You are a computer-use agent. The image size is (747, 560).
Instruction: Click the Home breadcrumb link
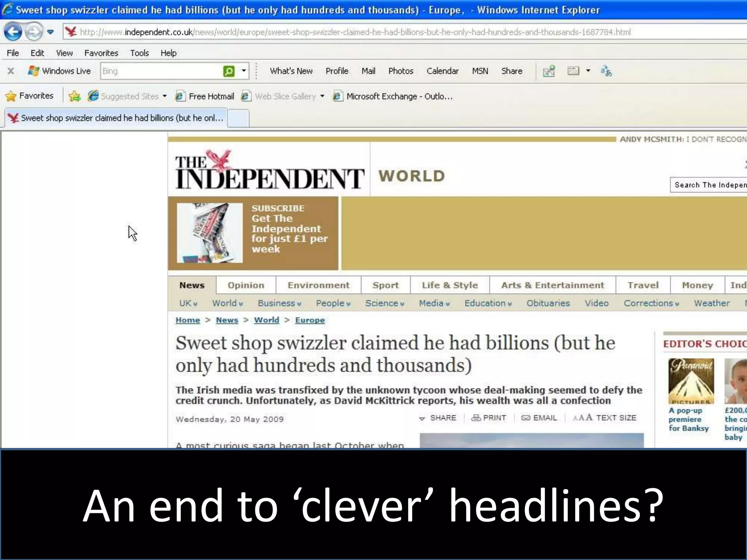[188, 320]
